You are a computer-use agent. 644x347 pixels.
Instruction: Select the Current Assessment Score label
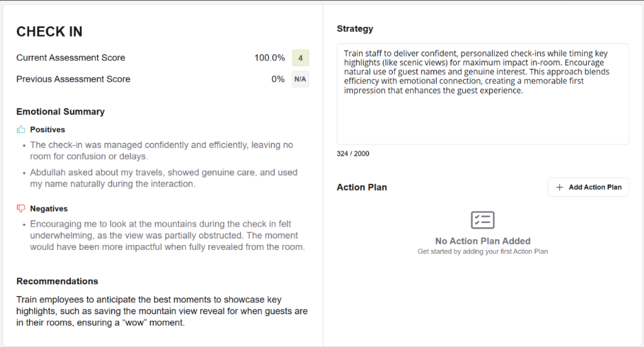pyautogui.click(x=71, y=58)
